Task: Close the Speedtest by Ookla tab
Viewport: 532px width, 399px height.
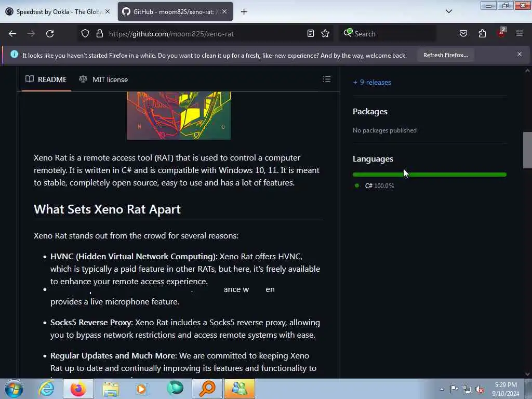Action: click(x=108, y=11)
